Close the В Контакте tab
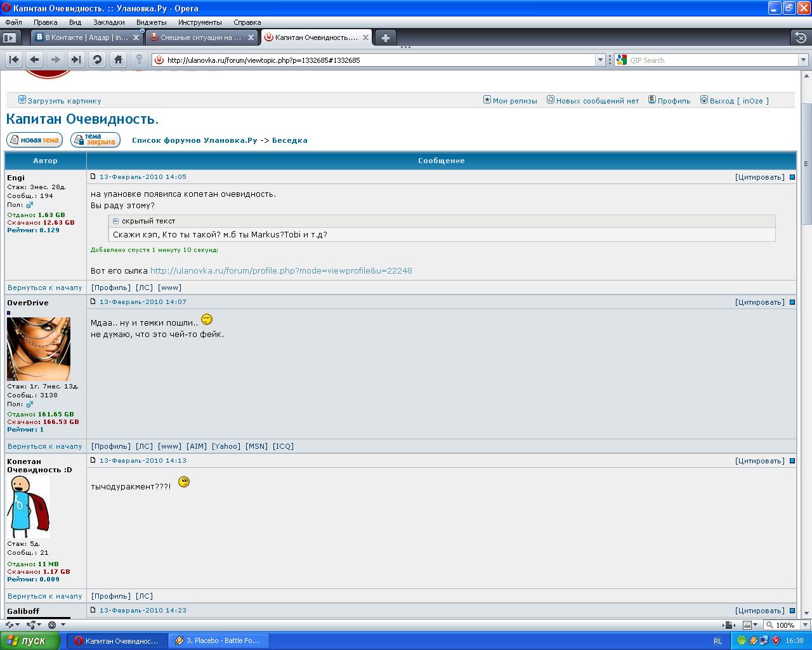This screenshot has width=812, height=650. 136,37
